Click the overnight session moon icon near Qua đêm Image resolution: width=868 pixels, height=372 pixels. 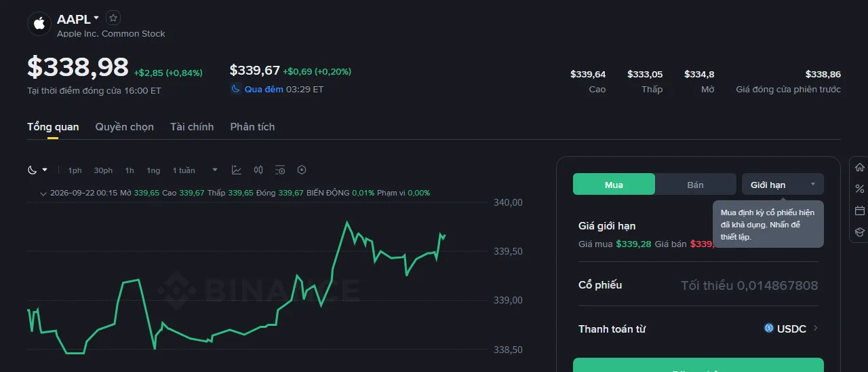click(235, 89)
